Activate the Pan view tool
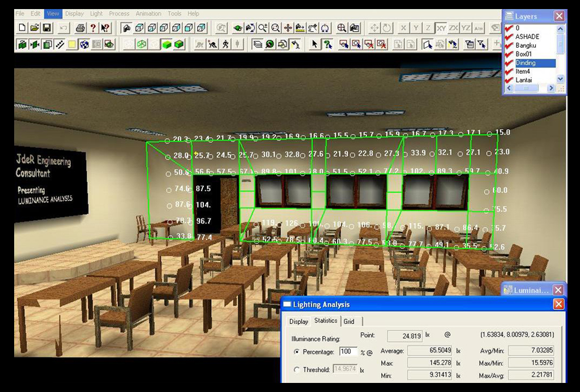The image size is (580, 392). pos(287,26)
